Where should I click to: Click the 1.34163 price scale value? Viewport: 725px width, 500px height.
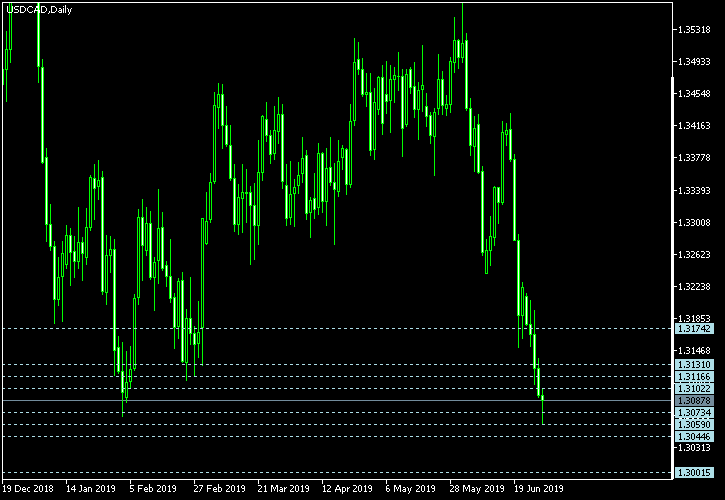[x=694, y=126]
